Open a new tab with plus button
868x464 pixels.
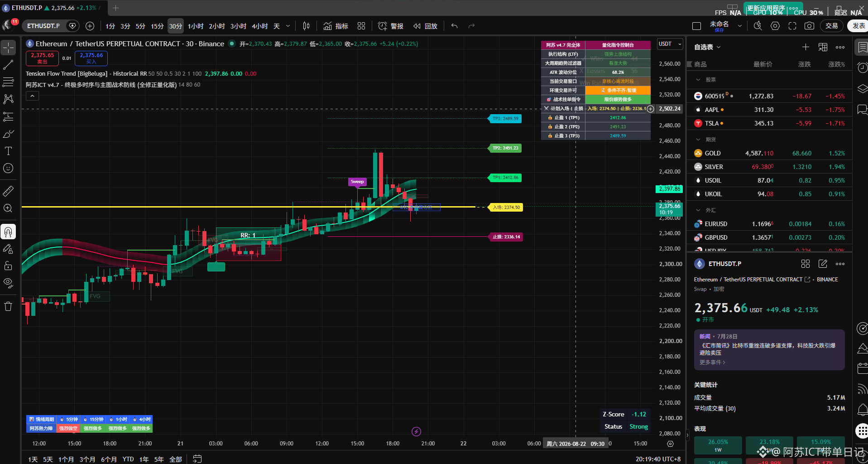(x=115, y=8)
